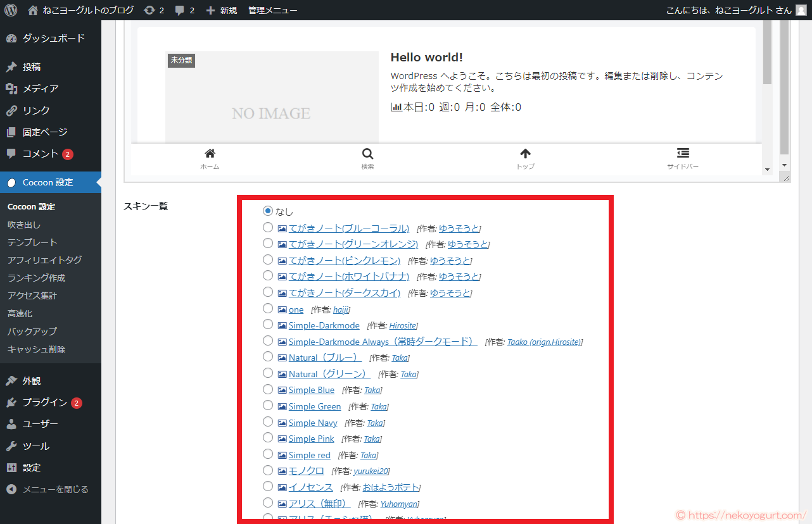This screenshot has width=812, height=524.
Task: Open 管理メニュー in the admin bar
Action: coord(272,10)
